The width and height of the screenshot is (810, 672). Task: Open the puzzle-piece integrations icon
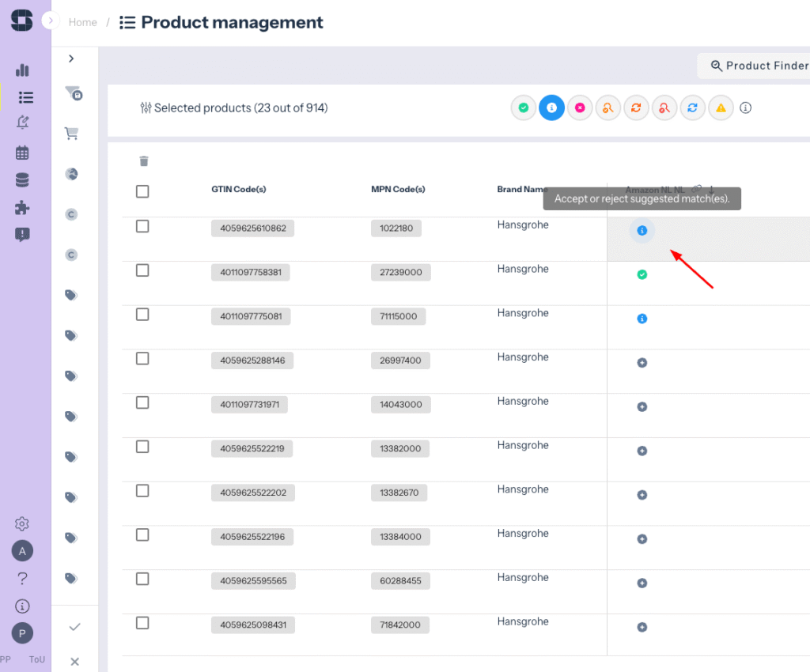point(22,208)
